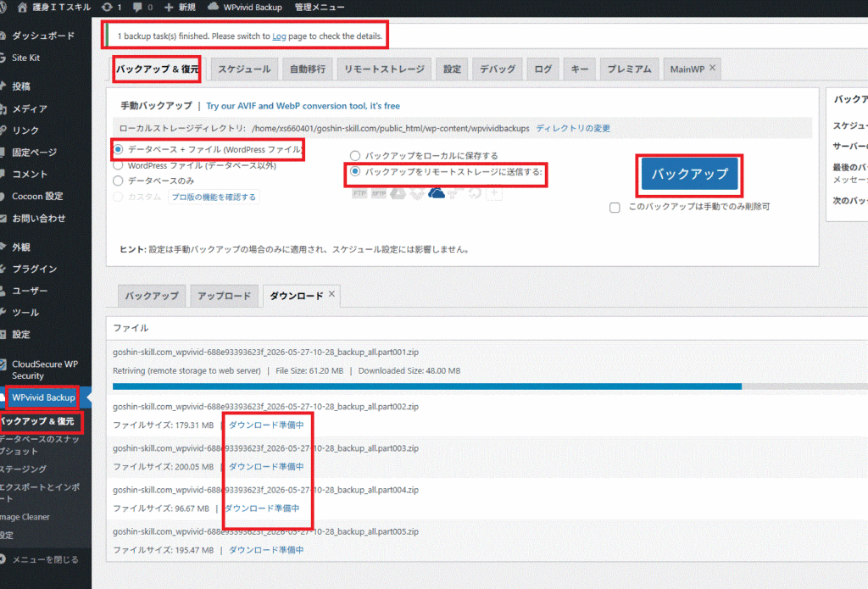868x589 pixels.
Task: Open the WPvivid Backup cloud menu in admin bar
Action: 245,7
